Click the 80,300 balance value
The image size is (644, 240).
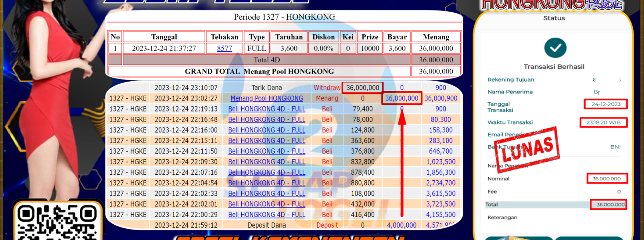(x=441, y=120)
